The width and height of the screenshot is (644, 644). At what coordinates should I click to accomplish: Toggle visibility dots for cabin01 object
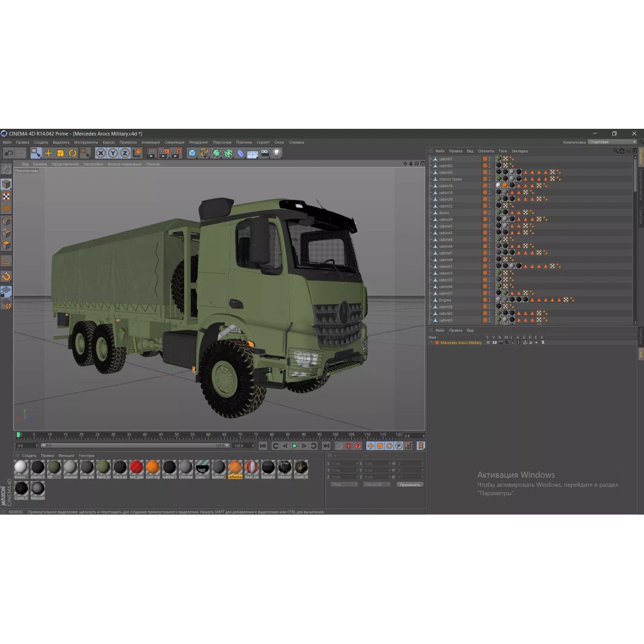(x=490, y=159)
